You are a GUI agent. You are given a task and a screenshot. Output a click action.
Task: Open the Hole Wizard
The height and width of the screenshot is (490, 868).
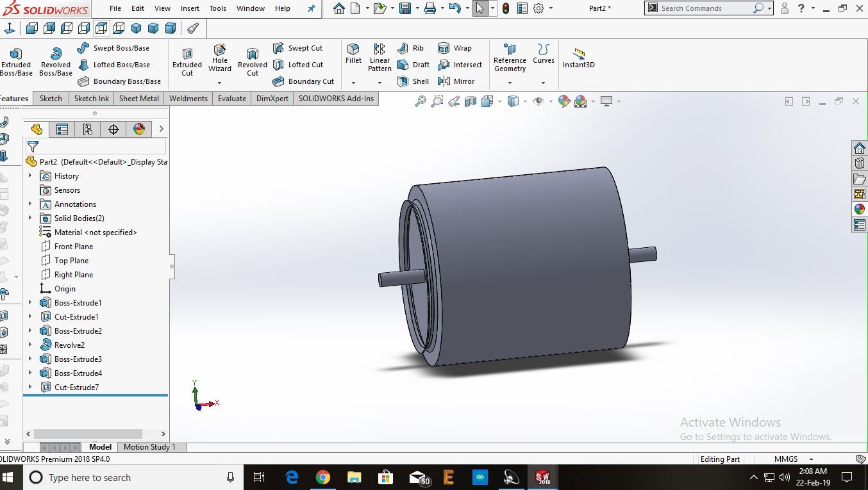219,58
